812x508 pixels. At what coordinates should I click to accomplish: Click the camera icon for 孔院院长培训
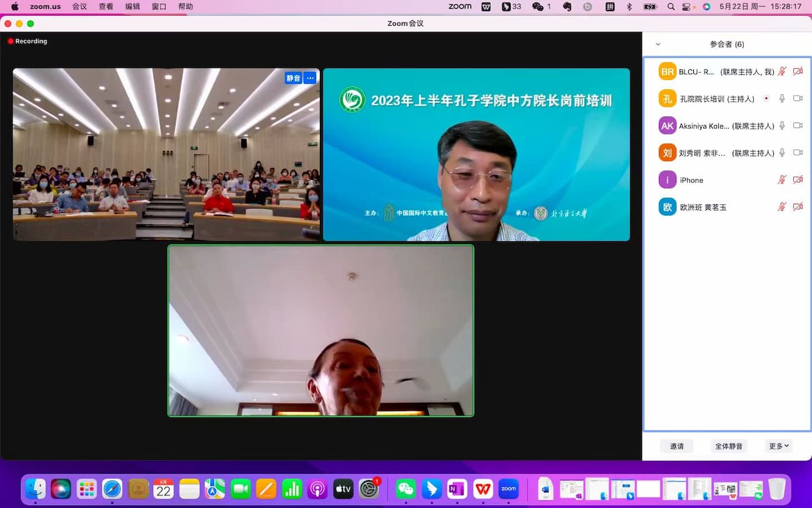click(798, 99)
